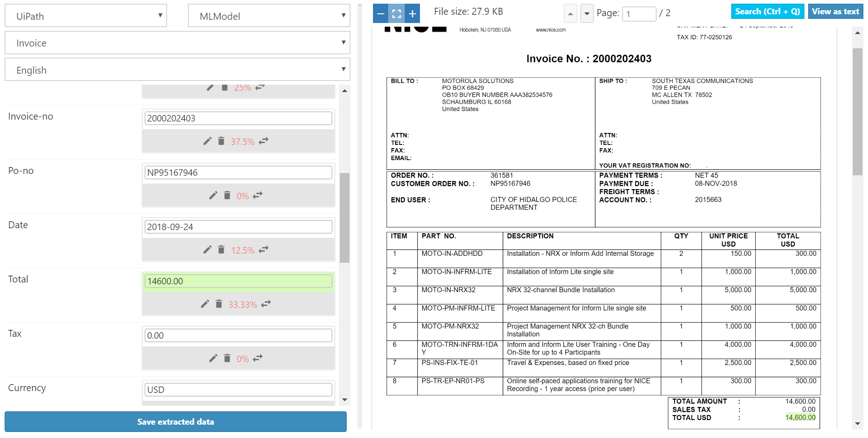Screen dimensions: 868x438
Task: Click the Invoice-no input field
Action: click(x=239, y=118)
